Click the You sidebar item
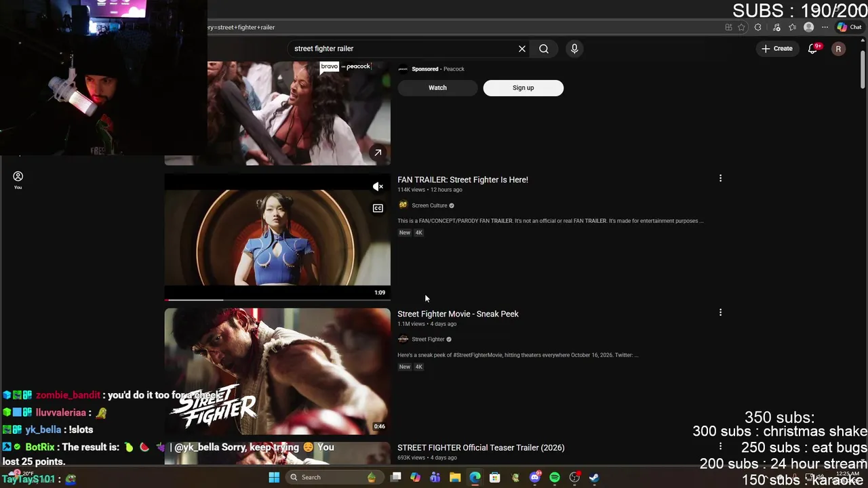This screenshot has width=868, height=488. point(18,180)
